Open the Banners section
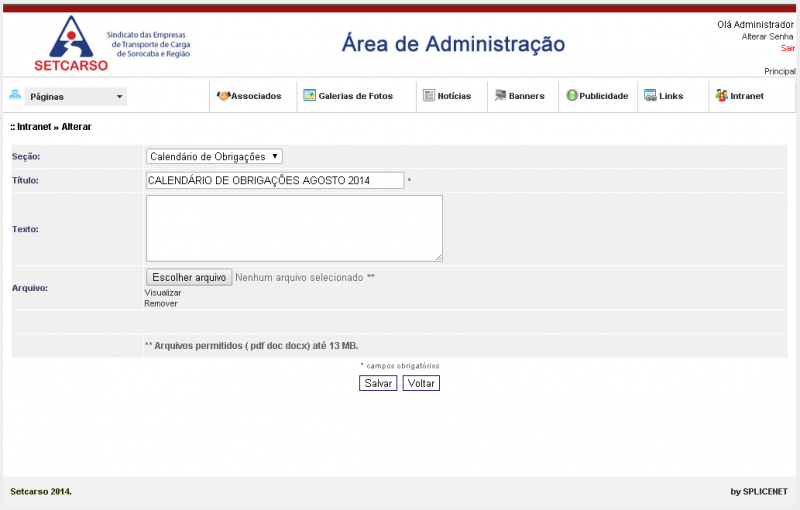The height and width of the screenshot is (510, 800). 527,96
